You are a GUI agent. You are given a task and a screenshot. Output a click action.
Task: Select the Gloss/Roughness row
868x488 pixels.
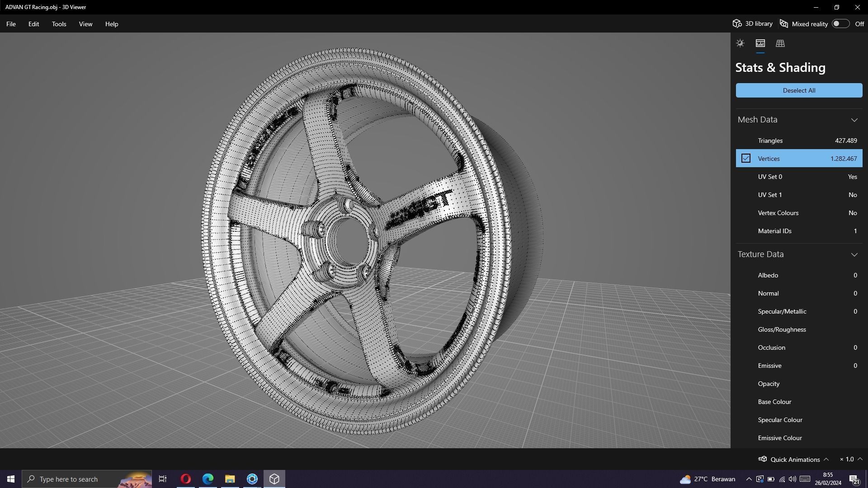pyautogui.click(x=799, y=329)
